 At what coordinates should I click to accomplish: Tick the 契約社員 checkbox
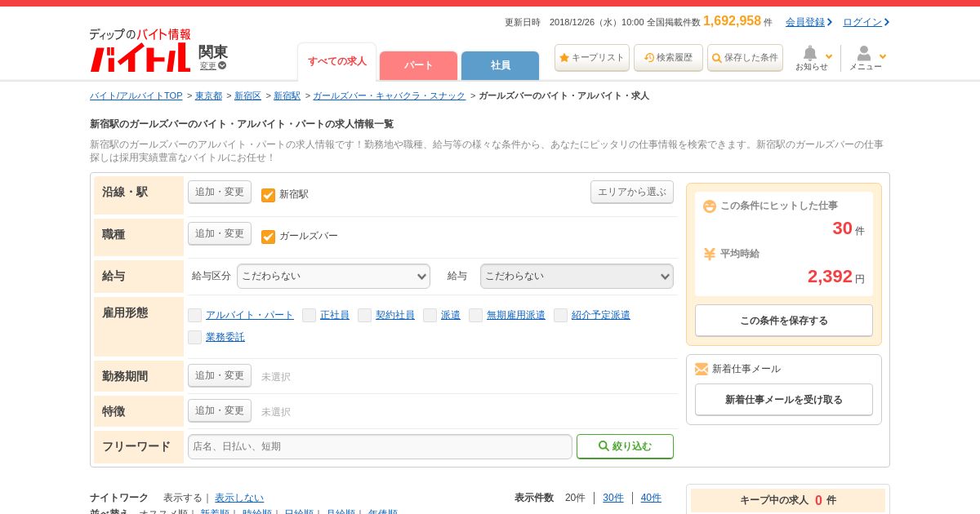tap(364, 315)
